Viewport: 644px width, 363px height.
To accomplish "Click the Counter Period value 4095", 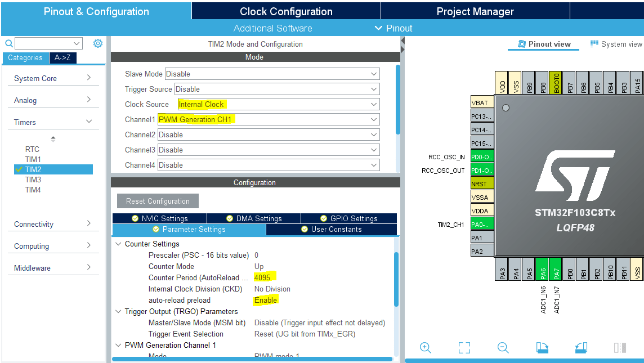I will click(262, 277).
